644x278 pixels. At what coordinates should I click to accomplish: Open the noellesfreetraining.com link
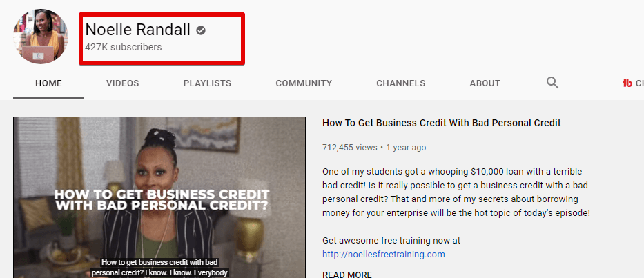click(384, 254)
